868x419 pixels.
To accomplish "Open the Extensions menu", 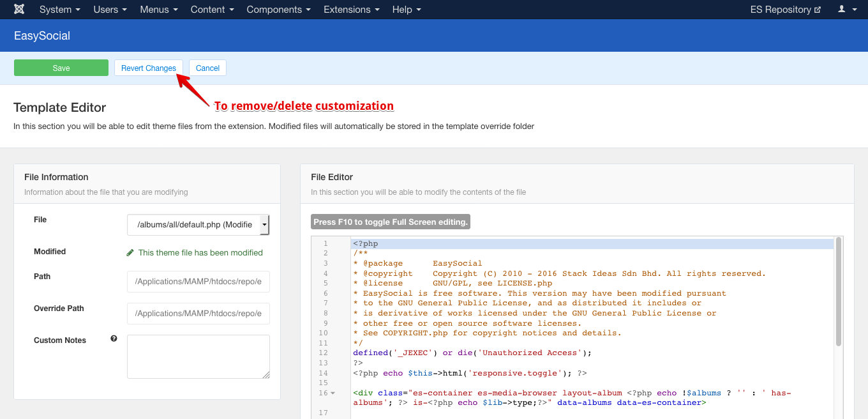I will point(351,10).
